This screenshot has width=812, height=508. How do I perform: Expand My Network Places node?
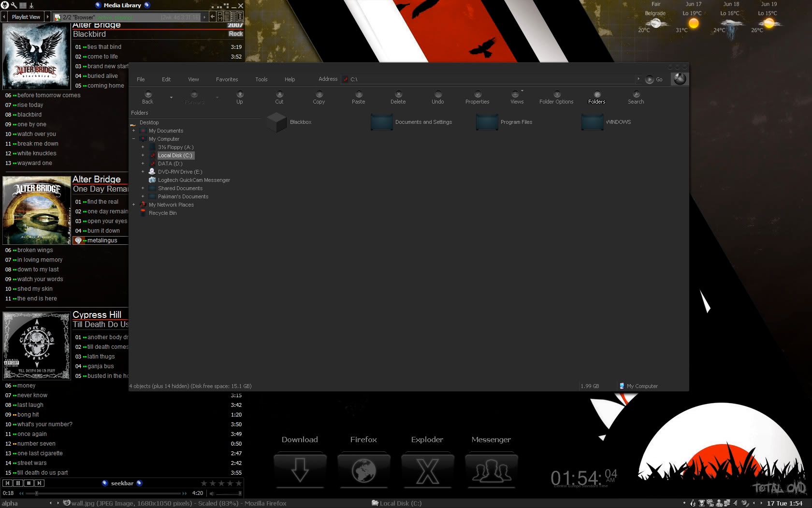(134, 205)
